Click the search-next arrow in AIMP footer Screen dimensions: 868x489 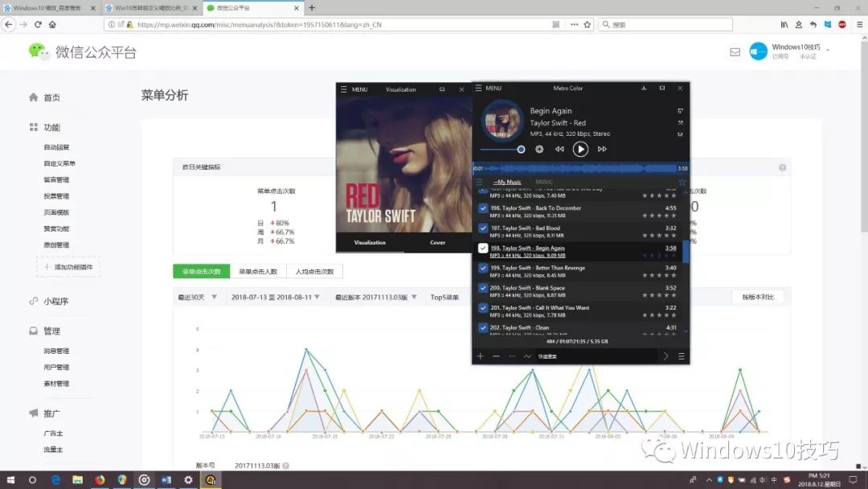(x=666, y=356)
